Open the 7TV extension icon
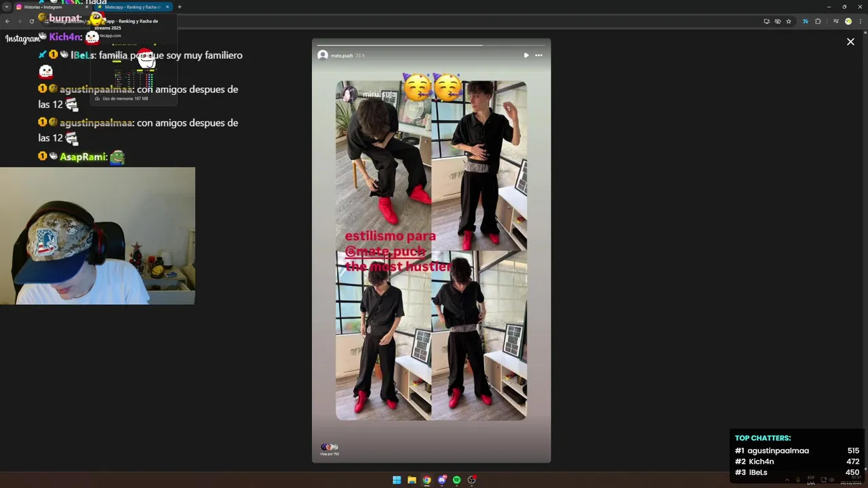The height and width of the screenshot is (488, 868). pyautogui.click(x=805, y=21)
